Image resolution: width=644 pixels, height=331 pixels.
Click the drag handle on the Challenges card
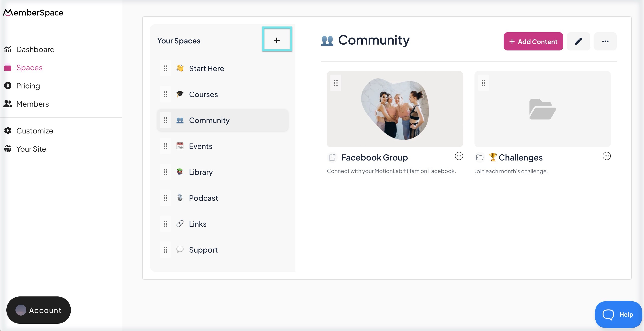click(484, 83)
